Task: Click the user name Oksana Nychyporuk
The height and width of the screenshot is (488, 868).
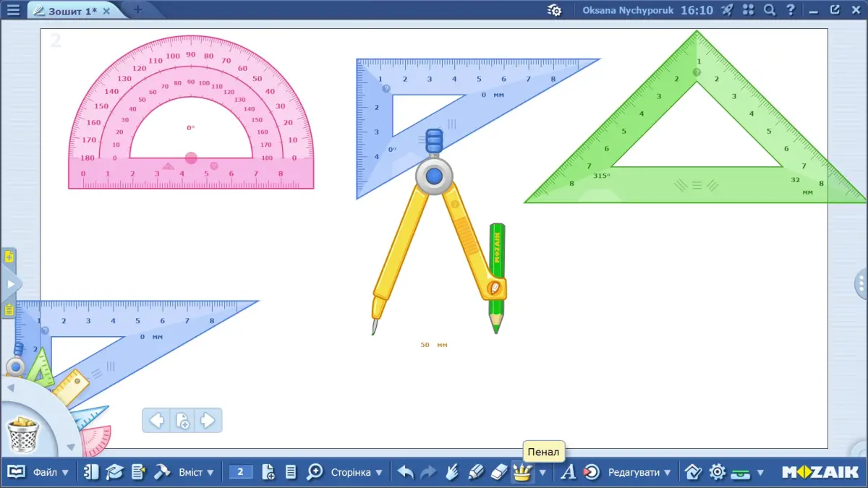Action: (628, 10)
